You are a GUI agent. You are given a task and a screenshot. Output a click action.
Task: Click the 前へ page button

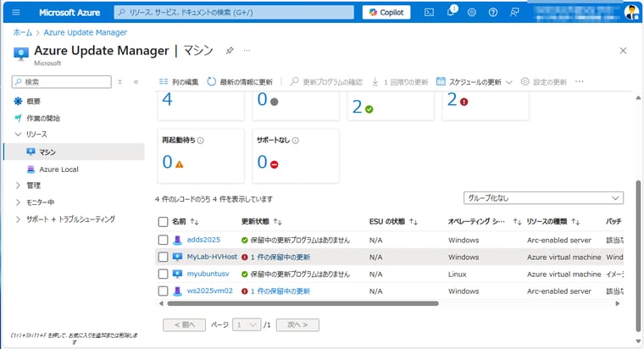[x=185, y=324]
